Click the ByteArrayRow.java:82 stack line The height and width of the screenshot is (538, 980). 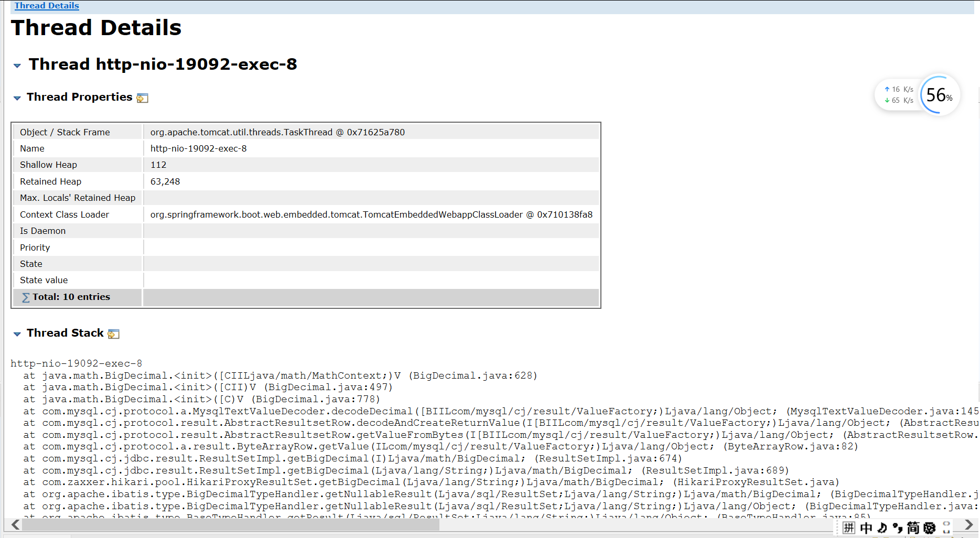pyautogui.click(x=440, y=446)
